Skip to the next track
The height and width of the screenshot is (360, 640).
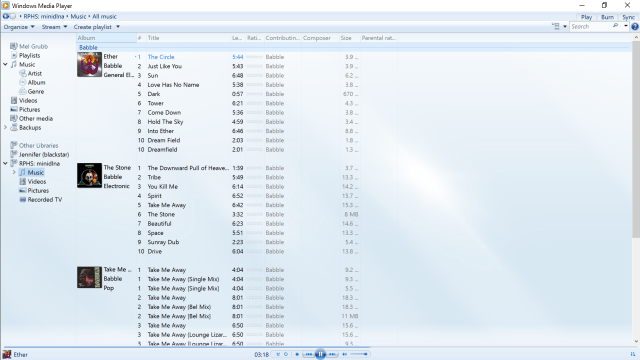(332, 354)
